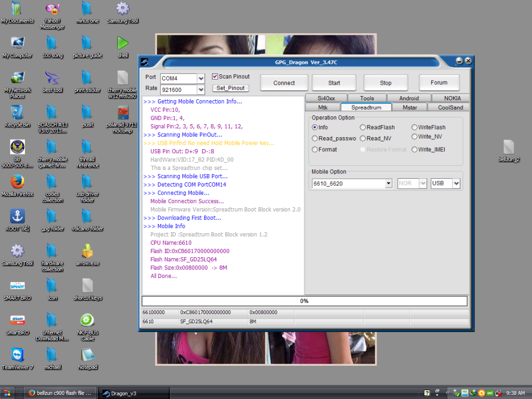This screenshot has height=399, width=532.
Task: Open the arrow.exe desktop icon
Action: point(87,251)
